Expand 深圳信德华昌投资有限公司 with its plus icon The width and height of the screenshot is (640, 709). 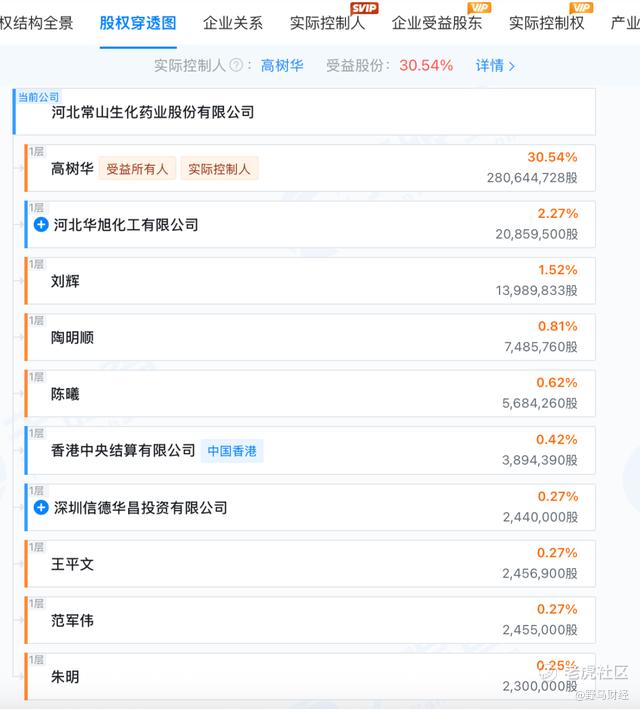[41, 508]
